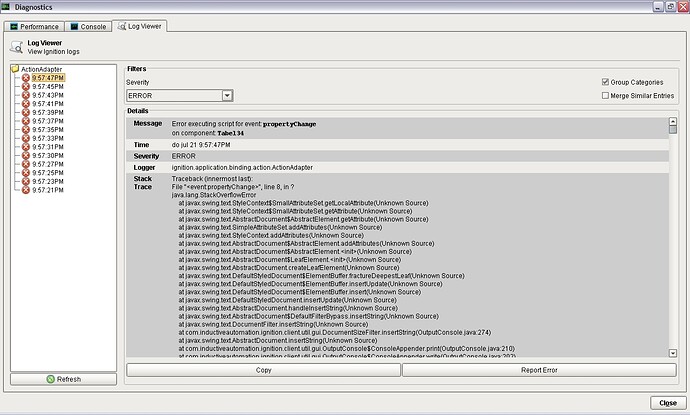Switch to the Performance tab
The height and width of the screenshot is (415, 690).
click(x=34, y=26)
